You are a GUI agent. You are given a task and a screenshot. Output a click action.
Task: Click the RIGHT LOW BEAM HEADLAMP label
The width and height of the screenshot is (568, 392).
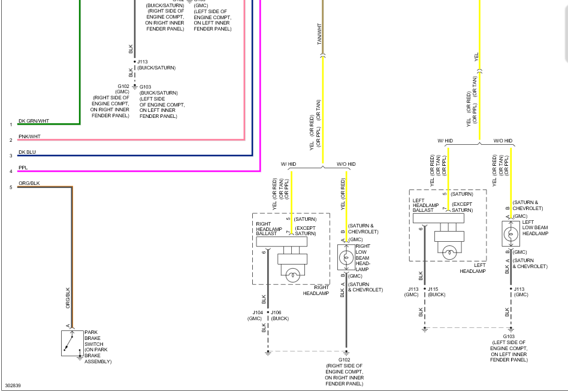click(x=362, y=258)
